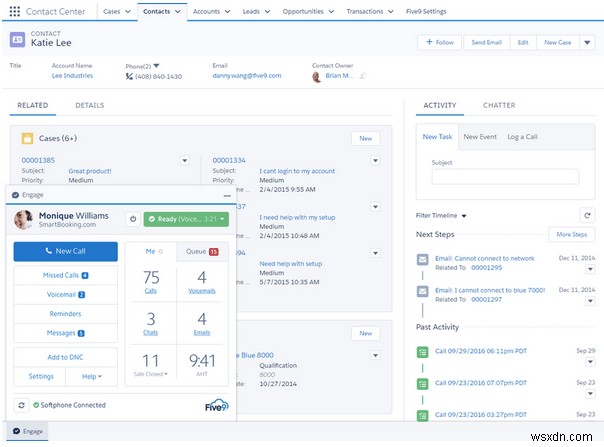
Task: Open the Lee Industries account link
Action: click(x=73, y=76)
